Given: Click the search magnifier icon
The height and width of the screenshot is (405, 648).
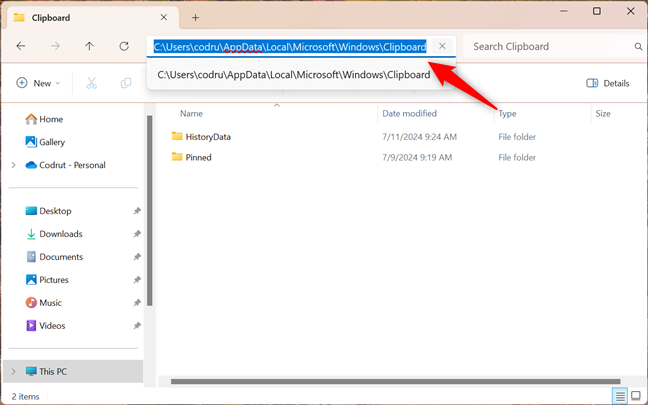Looking at the screenshot, I should (x=638, y=47).
